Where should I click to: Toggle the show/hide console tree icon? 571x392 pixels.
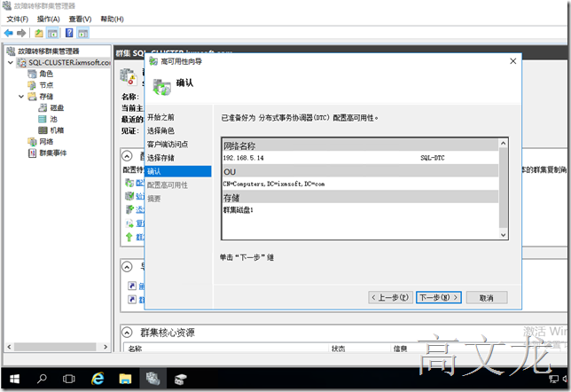52,33
